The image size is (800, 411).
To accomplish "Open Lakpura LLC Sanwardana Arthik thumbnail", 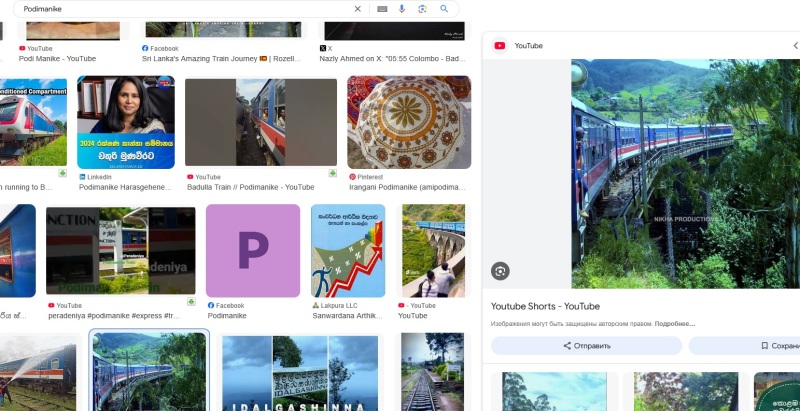I will [347, 251].
